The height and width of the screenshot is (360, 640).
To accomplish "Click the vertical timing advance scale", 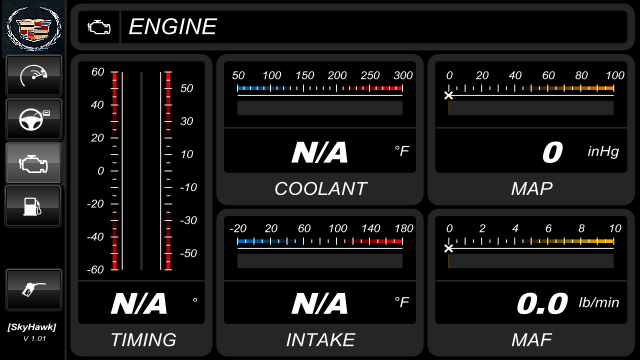I will [141, 171].
